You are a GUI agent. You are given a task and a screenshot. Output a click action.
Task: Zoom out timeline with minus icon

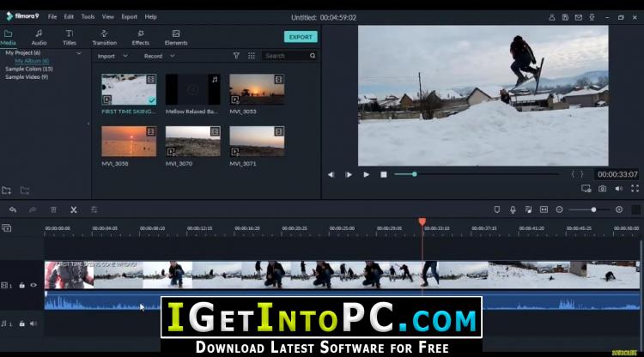[x=559, y=209]
